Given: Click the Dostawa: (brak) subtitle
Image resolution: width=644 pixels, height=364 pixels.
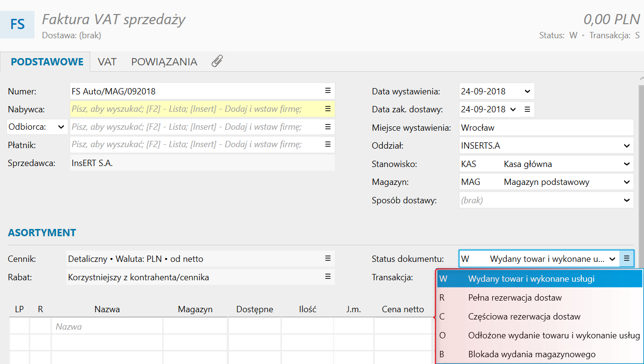Looking at the screenshot, I should point(72,35).
